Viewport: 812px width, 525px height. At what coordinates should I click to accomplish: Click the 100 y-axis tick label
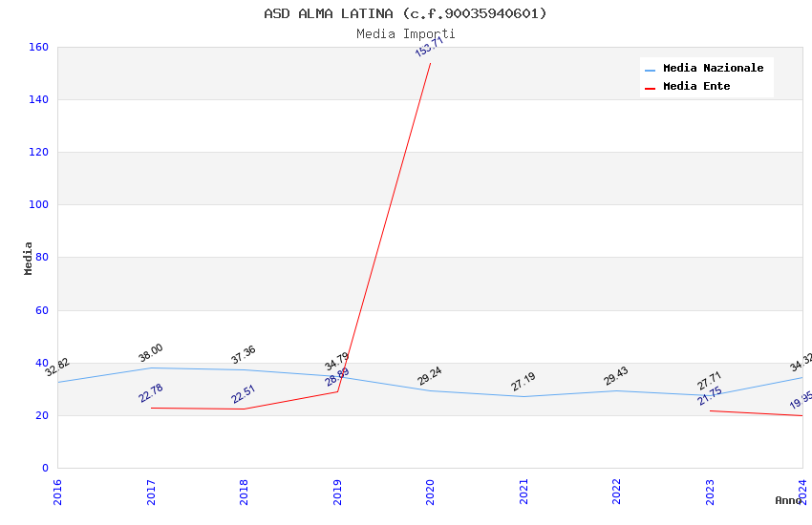[x=38, y=204]
